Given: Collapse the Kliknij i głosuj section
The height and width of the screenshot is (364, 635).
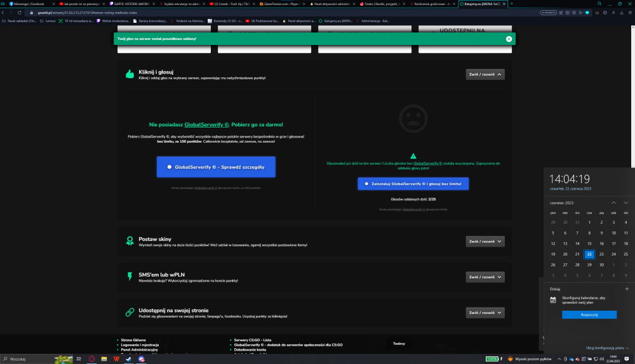Looking at the screenshot, I should pos(485,74).
